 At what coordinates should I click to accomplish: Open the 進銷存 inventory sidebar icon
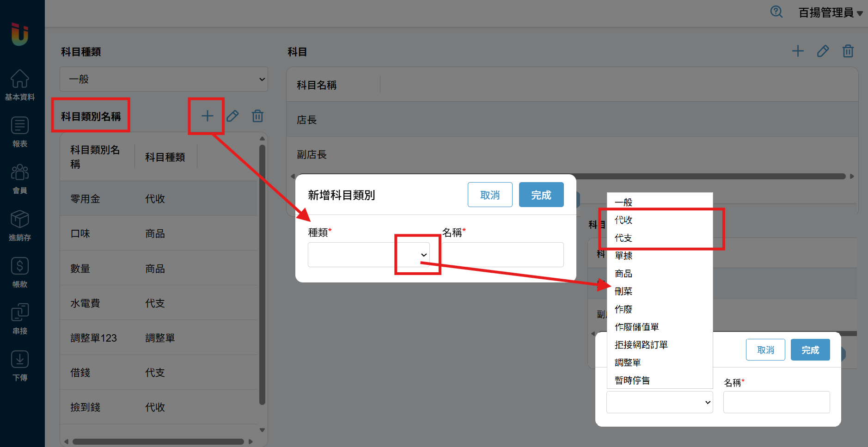(x=20, y=225)
